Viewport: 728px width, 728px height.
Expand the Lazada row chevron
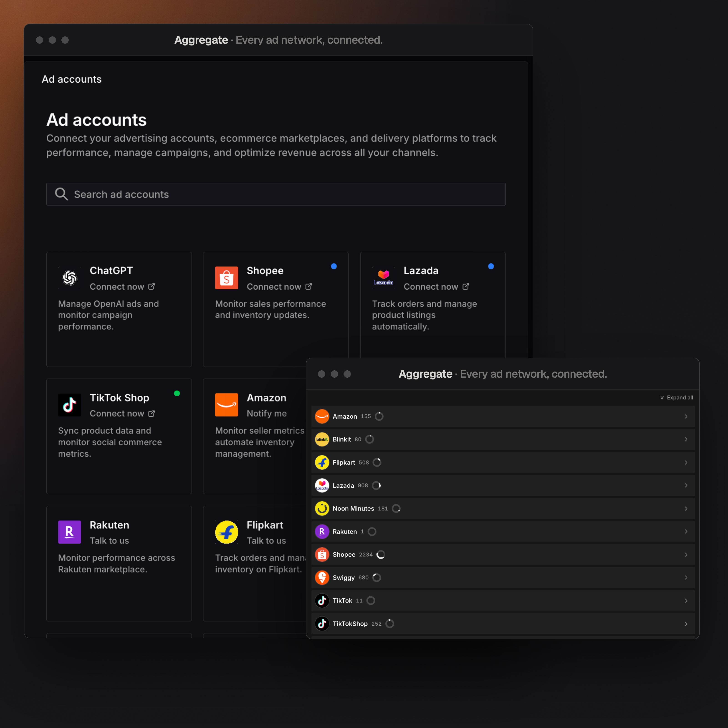point(686,485)
